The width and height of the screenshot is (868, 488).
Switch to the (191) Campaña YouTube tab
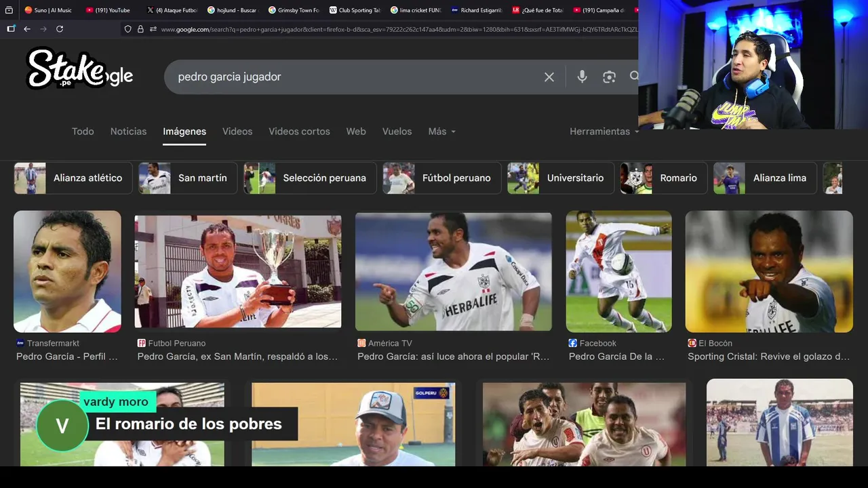pos(598,10)
